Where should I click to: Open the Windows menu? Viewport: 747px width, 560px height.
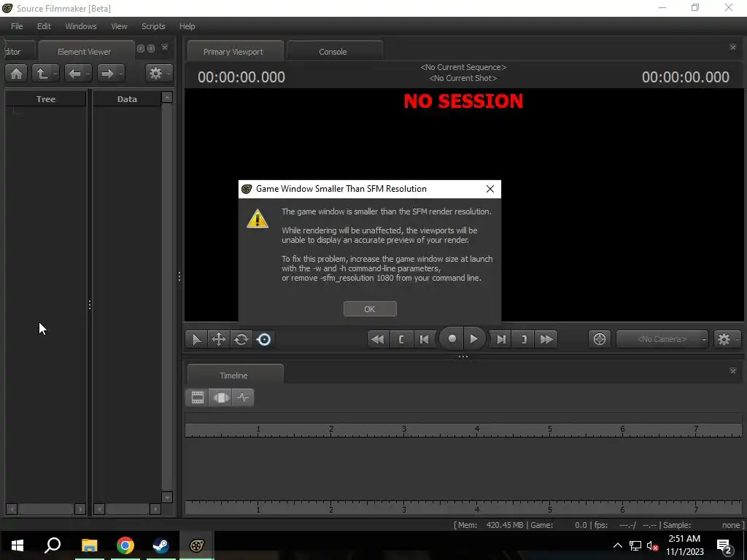point(80,26)
